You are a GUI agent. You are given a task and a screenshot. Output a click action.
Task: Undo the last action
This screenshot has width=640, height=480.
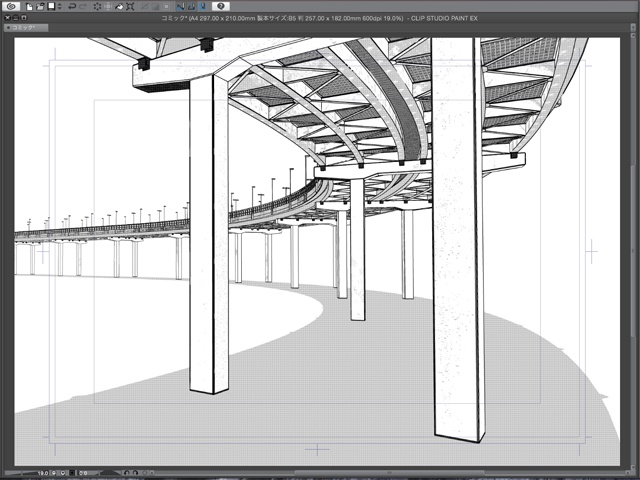point(71,6)
